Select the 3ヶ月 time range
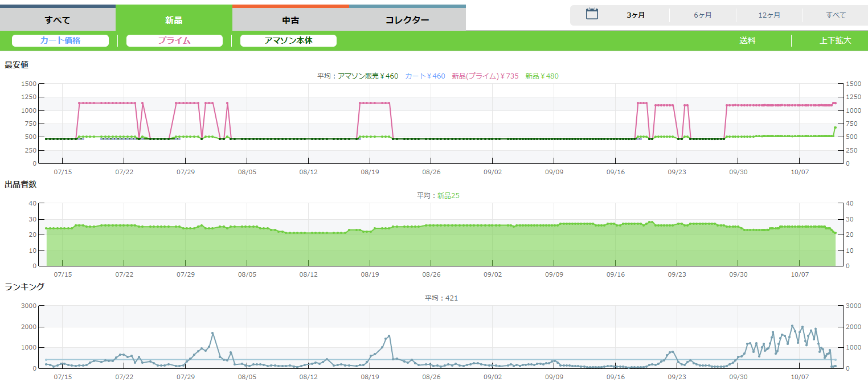Image resolution: width=868 pixels, height=382 pixels. pos(636,15)
